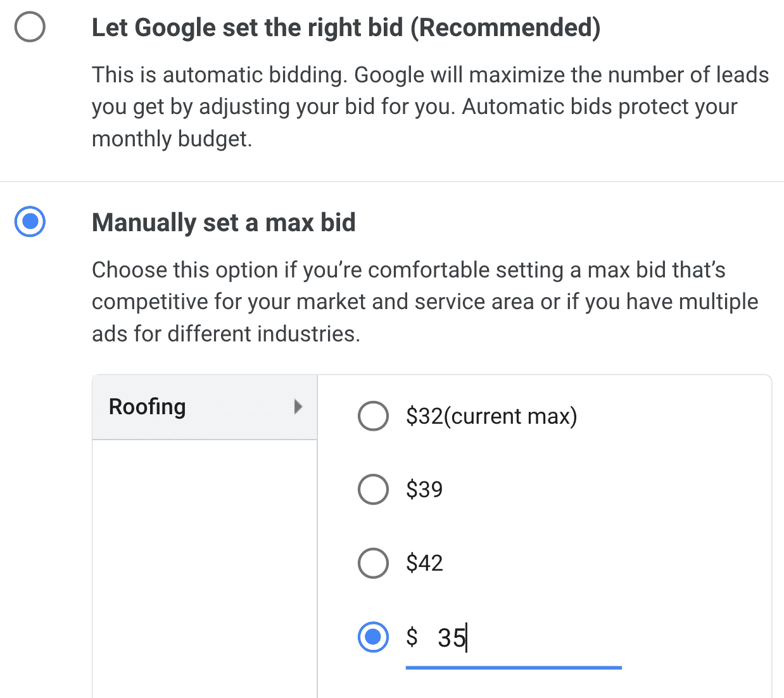Screen dimensions: 784x698
Task: Click the "Let Google set the right bid (Recommended)" heading
Action: click(346, 28)
